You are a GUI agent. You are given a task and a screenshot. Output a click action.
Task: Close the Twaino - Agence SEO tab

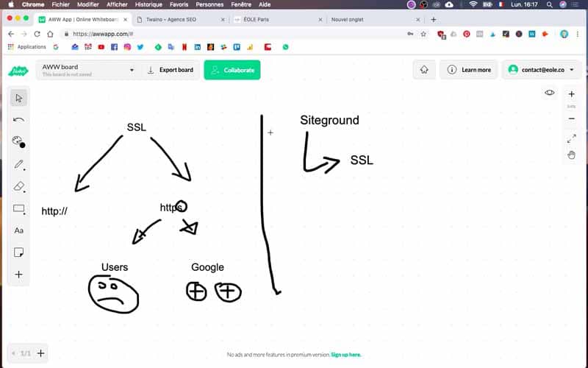coord(223,20)
